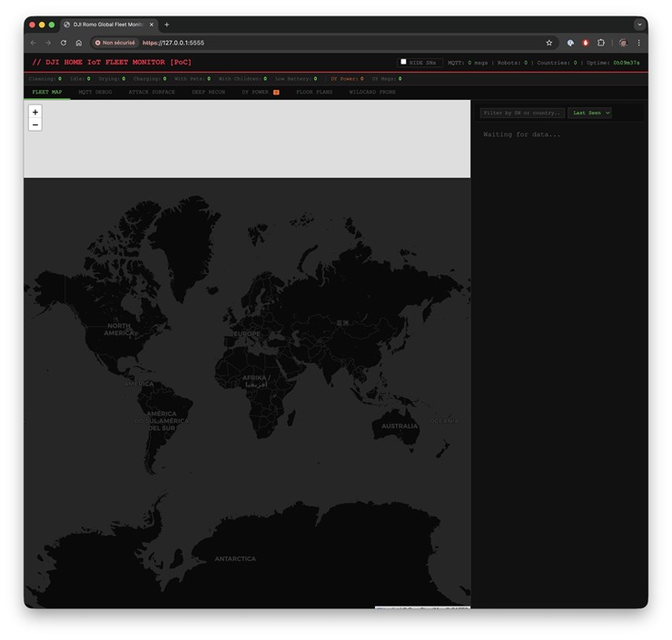The width and height of the screenshot is (672, 640).
Task: Zoom in on the fleet map
Action: [35, 112]
